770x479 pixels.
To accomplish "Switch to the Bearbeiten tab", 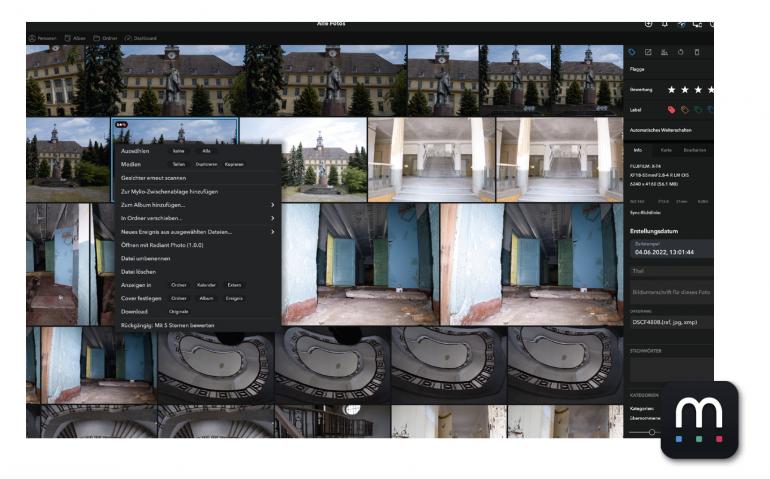I will click(695, 150).
